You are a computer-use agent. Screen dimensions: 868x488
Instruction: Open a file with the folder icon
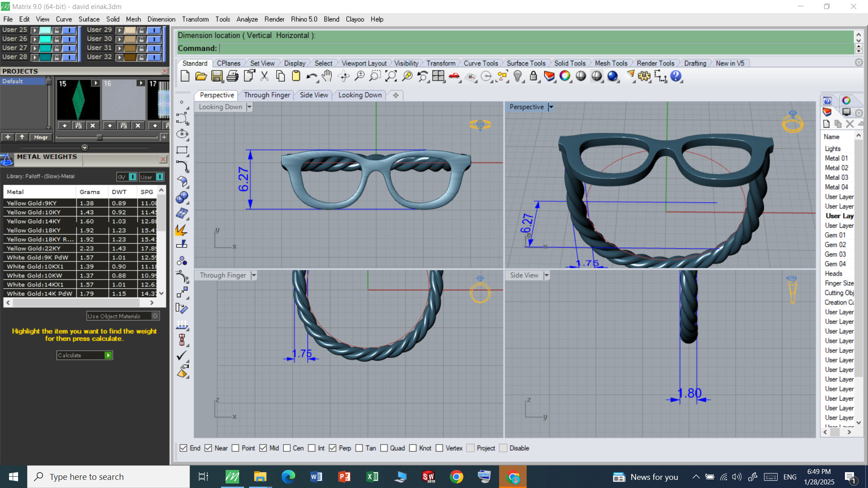tap(201, 76)
